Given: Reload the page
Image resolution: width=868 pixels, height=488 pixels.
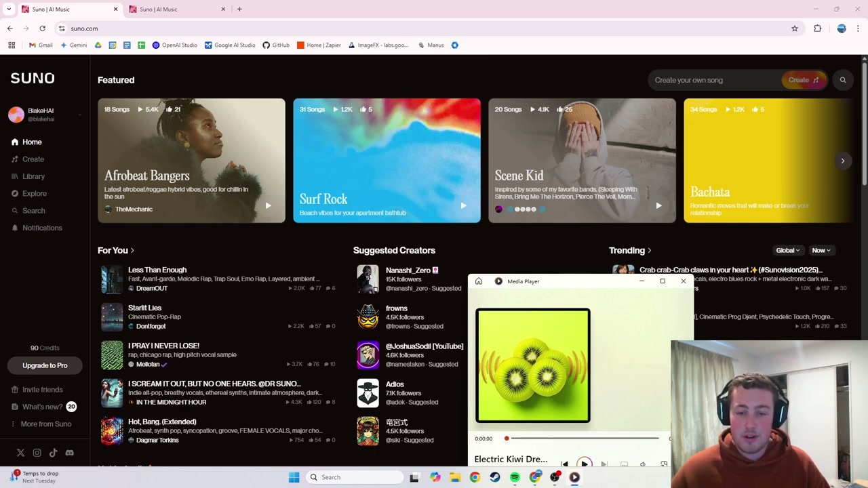Looking at the screenshot, I should pyautogui.click(x=42, y=28).
